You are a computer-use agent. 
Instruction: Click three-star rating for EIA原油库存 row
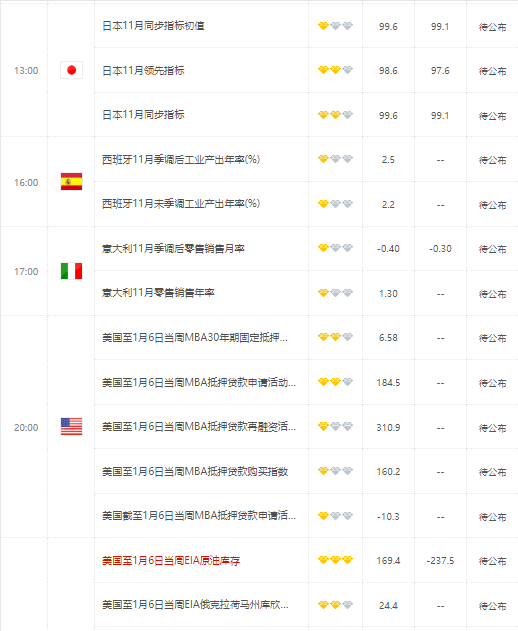click(x=335, y=560)
